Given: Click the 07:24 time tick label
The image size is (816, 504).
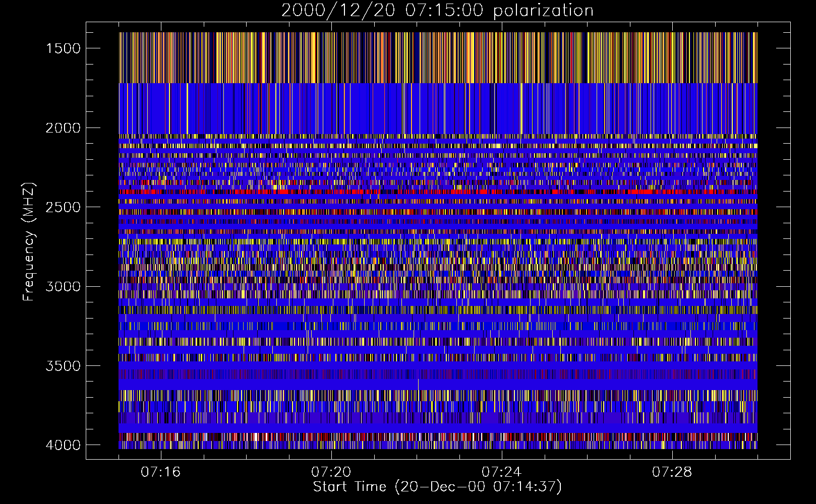Looking at the screenshot, I should tap(502, 472).
